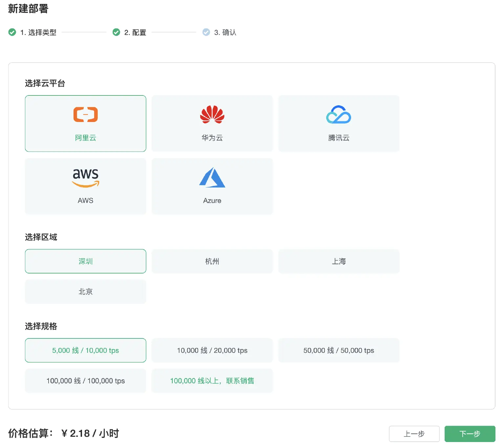Viewport: 504px width, 444px height.
Task: Jump to the 1. 选择类型 step label
Action: coord(38,32)
